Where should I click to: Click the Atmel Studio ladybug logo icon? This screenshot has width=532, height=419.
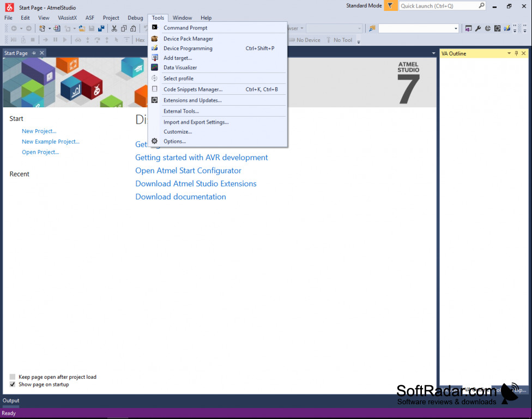(9, 7)
